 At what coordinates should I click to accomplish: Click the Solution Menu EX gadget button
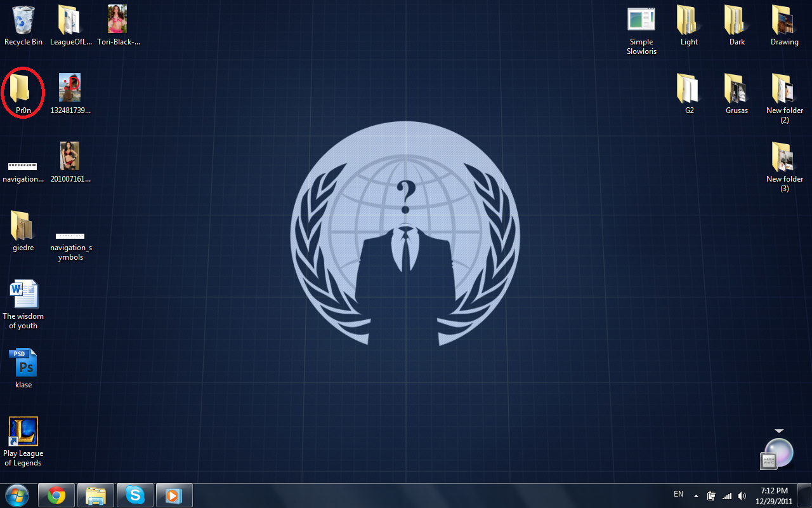click(x=768, y=461)
